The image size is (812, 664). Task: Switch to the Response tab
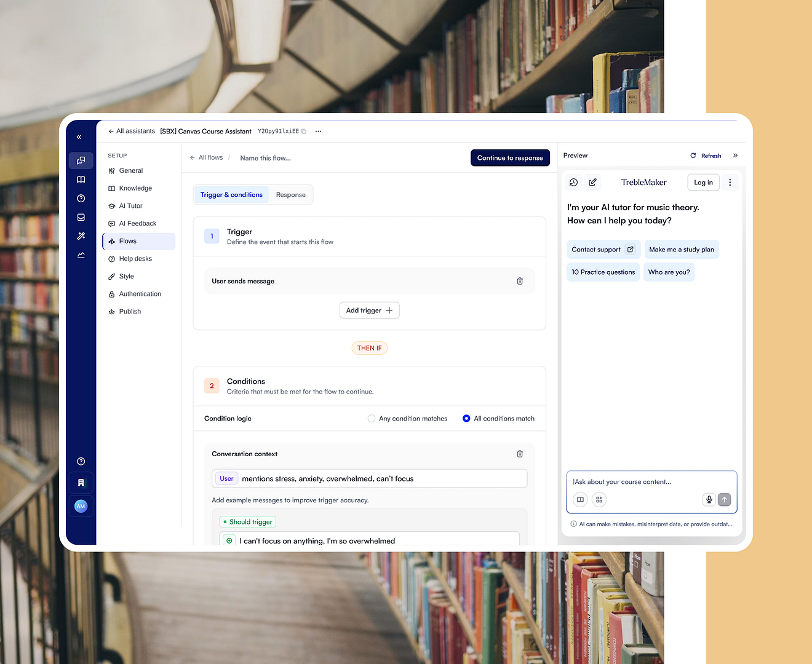(x=290, y=194)
